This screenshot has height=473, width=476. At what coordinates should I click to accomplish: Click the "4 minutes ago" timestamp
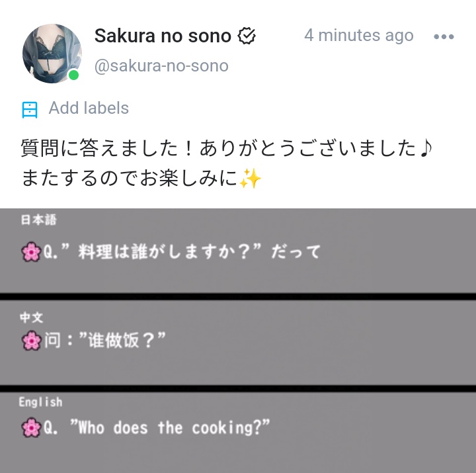click(359, 36)
